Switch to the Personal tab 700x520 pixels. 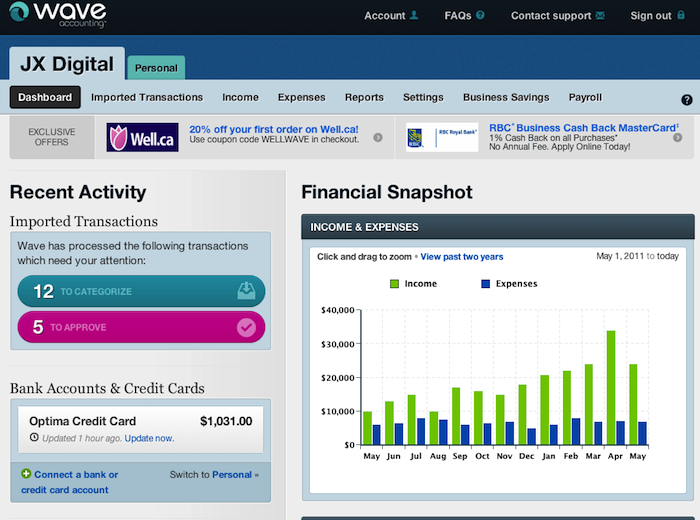pos(156,68)
